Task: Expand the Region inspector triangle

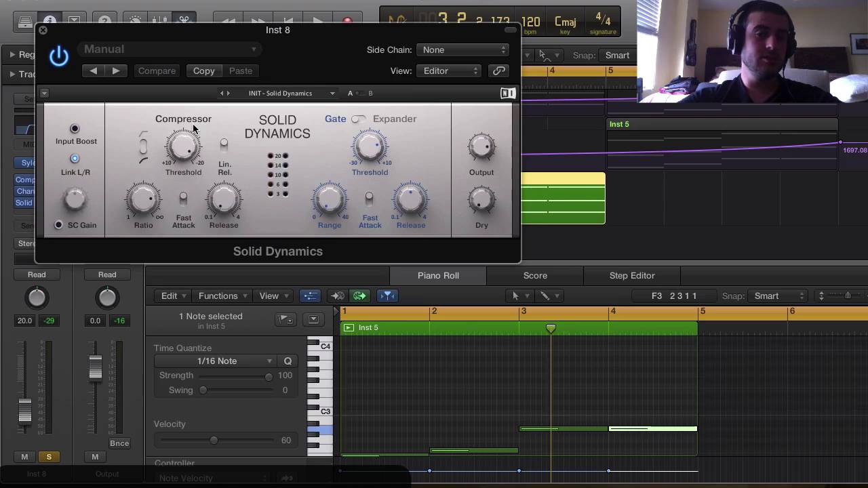Action: pyautogui.click(x=12, y=55)
